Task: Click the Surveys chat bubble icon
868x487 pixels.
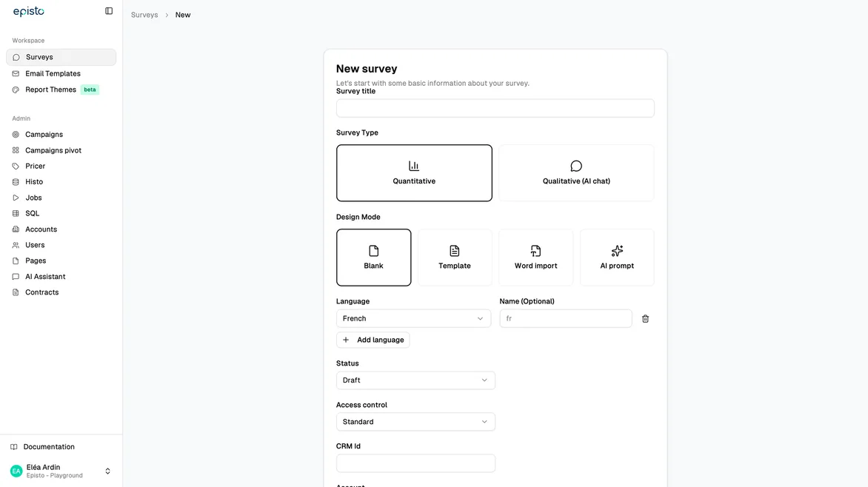Action: tap(16, 57)
